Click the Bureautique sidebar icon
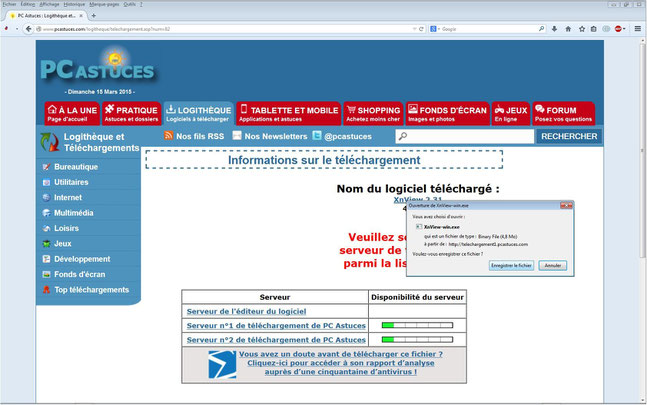The height and width of the screenshot is (405, 647). (x=46, y=167)
